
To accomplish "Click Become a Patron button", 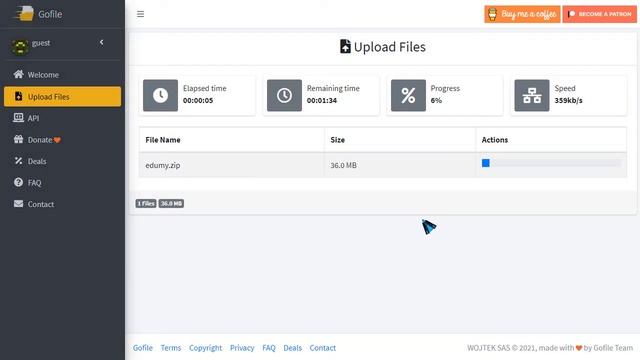I will pos(600,14).
